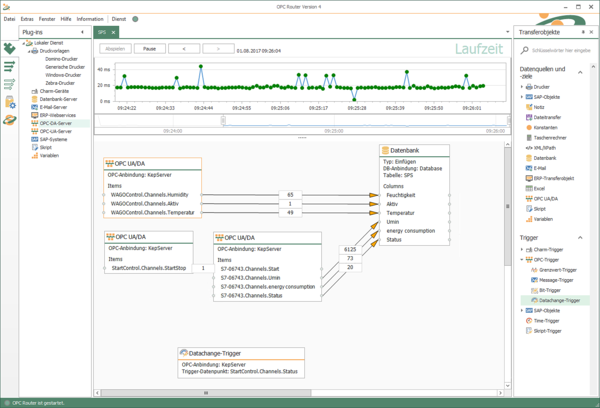Click the Abspielen button
The image size is (600, 408).
115,49
